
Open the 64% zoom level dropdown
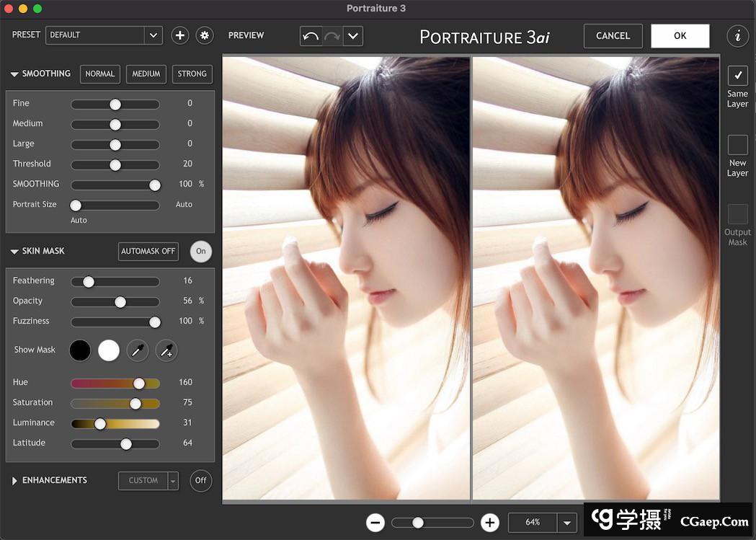tap(567, 523)
